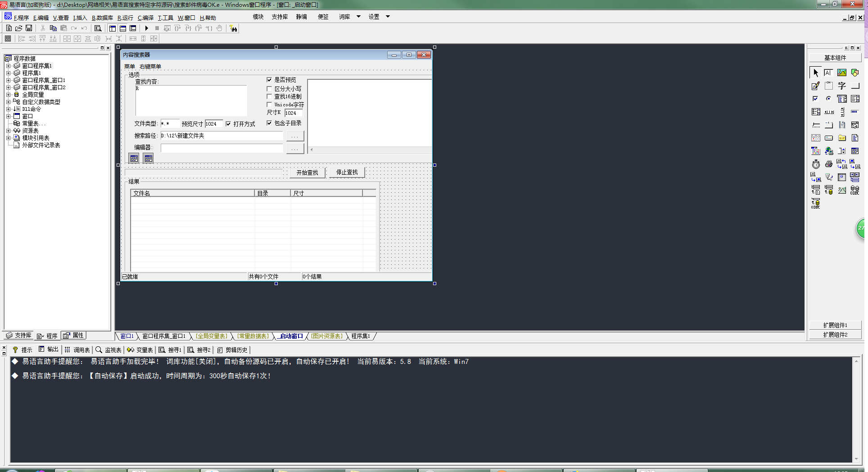868x472 pixels.
Task: Click the 查找内容 text area
Action: pyautogui.click(x=191, y=100)
